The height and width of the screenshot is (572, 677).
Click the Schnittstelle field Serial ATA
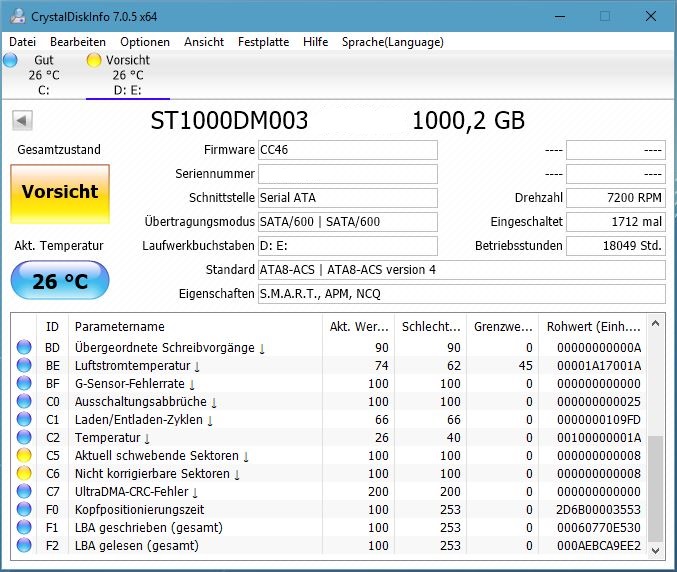(348, 198)
